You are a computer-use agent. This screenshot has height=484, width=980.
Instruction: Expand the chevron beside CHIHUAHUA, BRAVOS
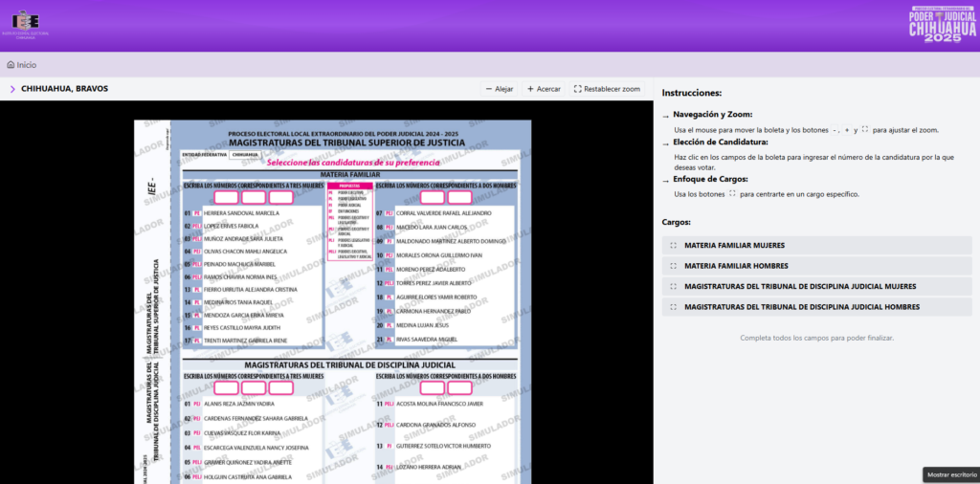[x=12, y=89]
